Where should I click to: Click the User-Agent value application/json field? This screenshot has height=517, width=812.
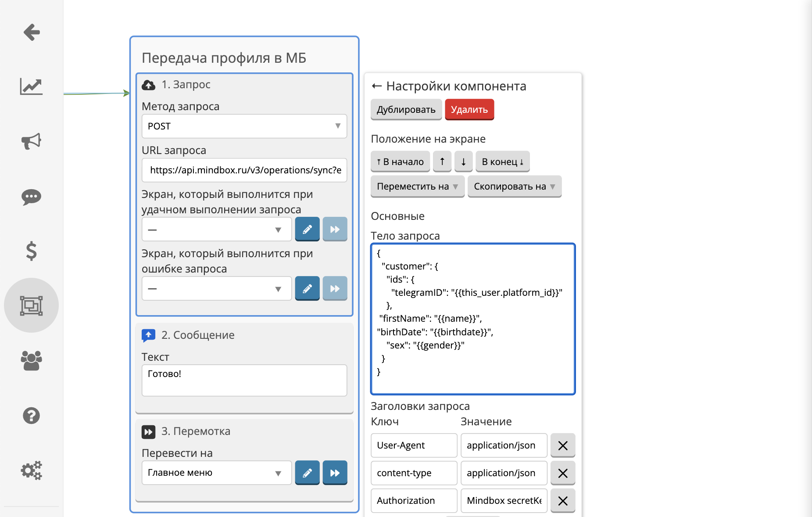click(504, 445)
